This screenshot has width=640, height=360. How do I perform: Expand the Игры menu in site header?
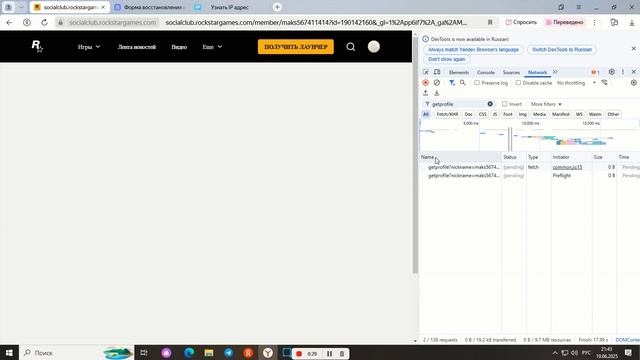point(89,47)
